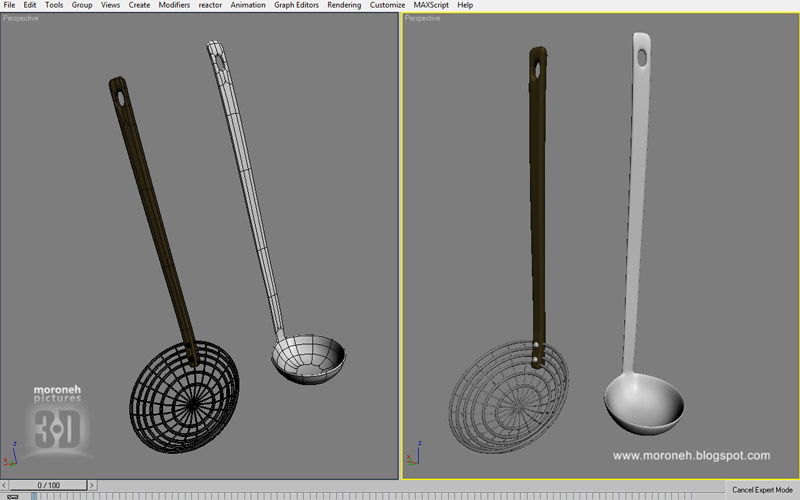The height and width of the screenshot is (500, 800).
Task: Click the Perspective label of left viewport
Action: pyautogui.click(x=21, y=18)
